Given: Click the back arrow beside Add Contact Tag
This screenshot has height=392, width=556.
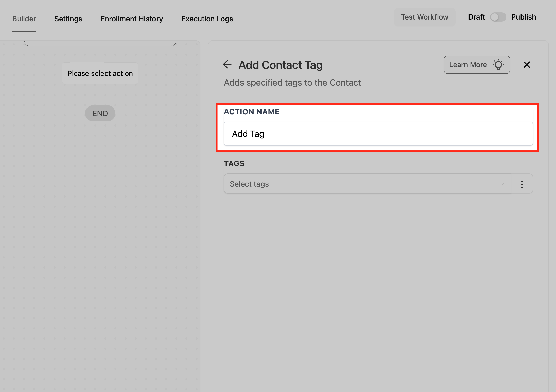Looking at the screenshot, I should [x=227, y=65].
